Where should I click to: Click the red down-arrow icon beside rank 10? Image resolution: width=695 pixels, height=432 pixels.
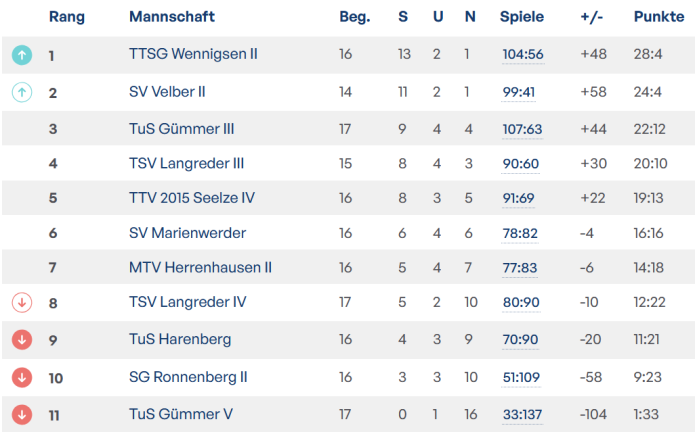22,377
